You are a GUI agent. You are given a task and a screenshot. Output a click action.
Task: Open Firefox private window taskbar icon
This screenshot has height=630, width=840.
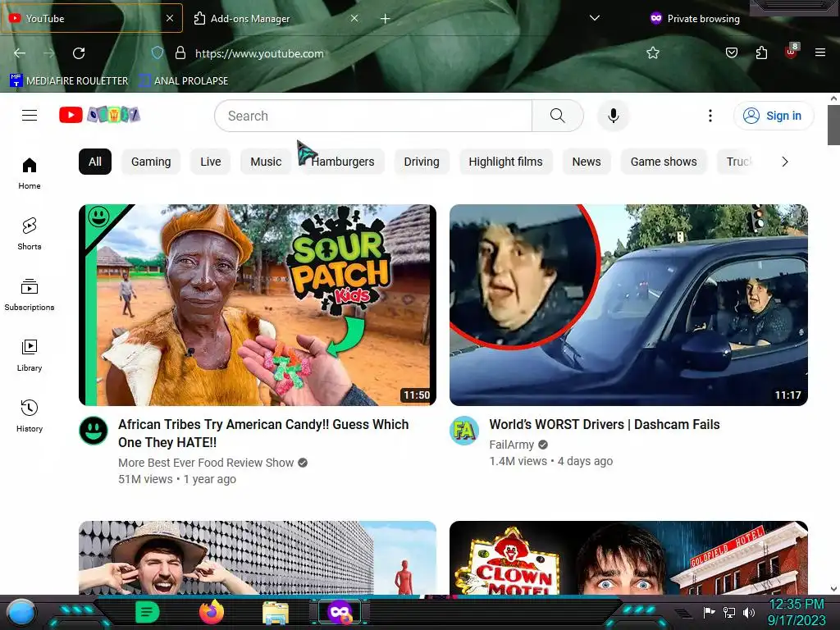340,612
